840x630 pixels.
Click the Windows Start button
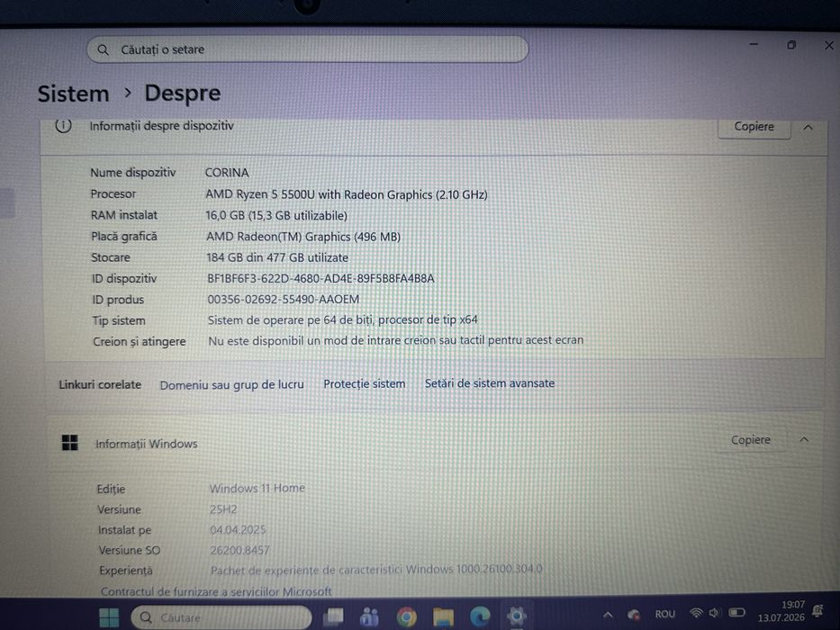pyautogui.click(x=109, y=617)
